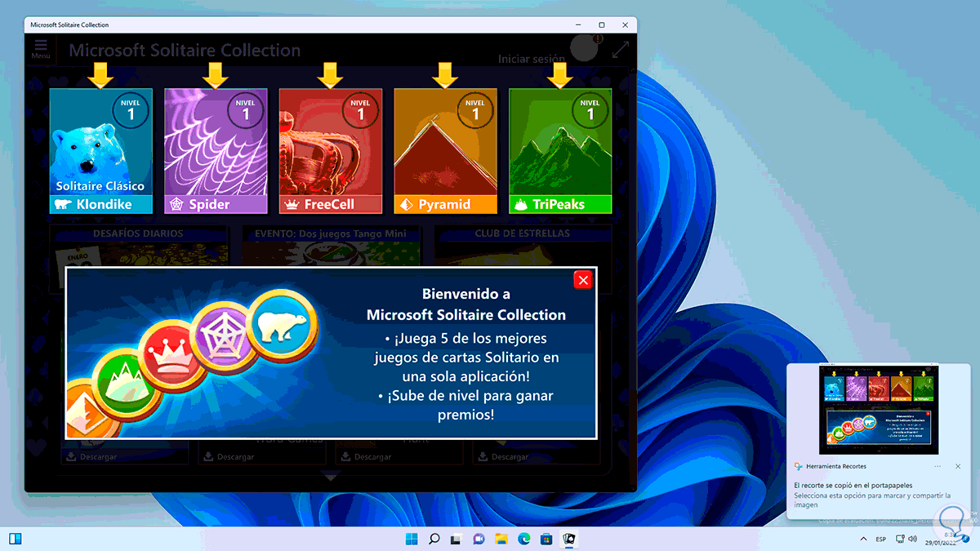The width and height of the screenshot is (980, 551).
Task: Show hidden system tray icons chevron
Action: click(864, 540)
